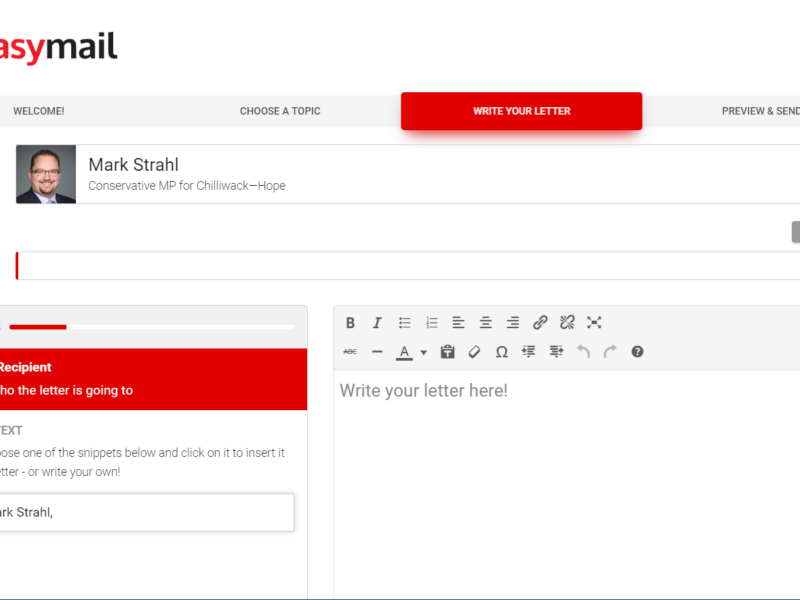This screenshot has width=800, height=600.
Task: Select the Write Your Letter step
Action: pyautogui.click(x=521, y=111)
